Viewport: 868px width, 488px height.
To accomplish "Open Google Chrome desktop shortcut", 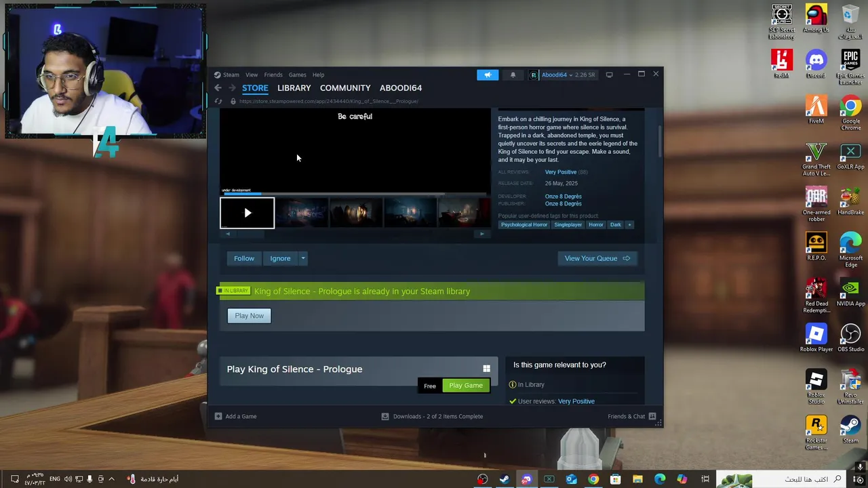I will pyautogui.click(x=850, y=113).
